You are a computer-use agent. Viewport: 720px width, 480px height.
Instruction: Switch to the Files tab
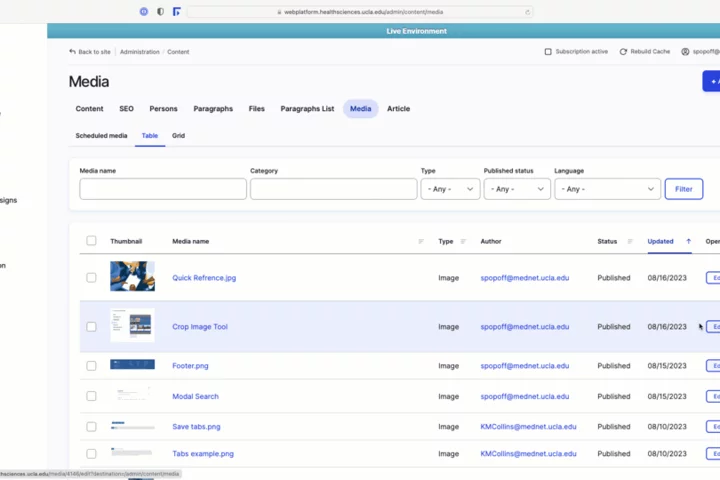point(256,108)
